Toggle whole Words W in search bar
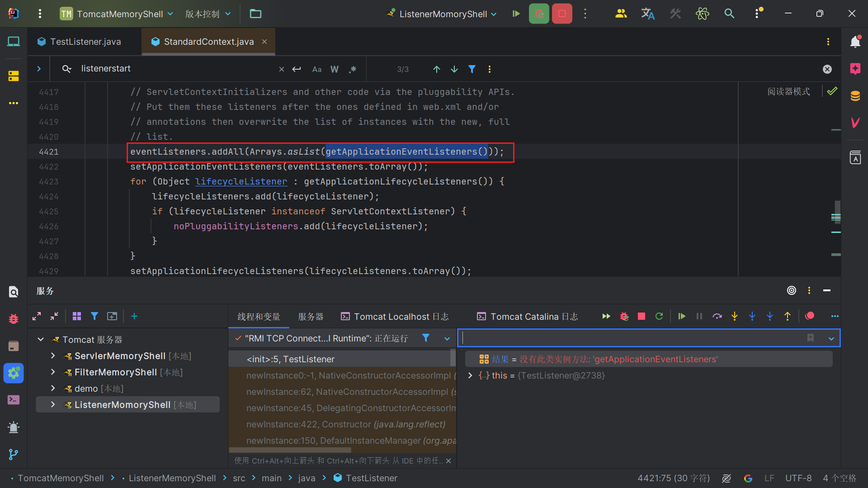 click(x=335, y=69)
